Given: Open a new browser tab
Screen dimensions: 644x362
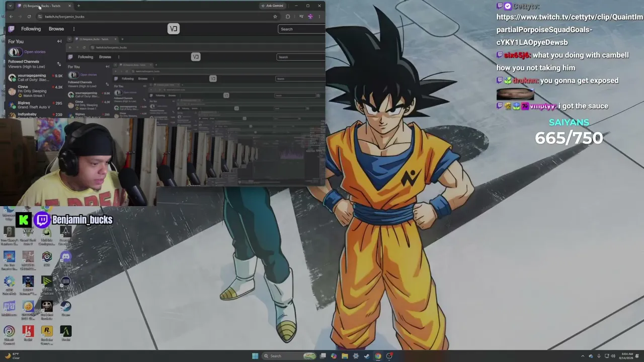Looking at the screenshot, I should (x=78, y=6).
